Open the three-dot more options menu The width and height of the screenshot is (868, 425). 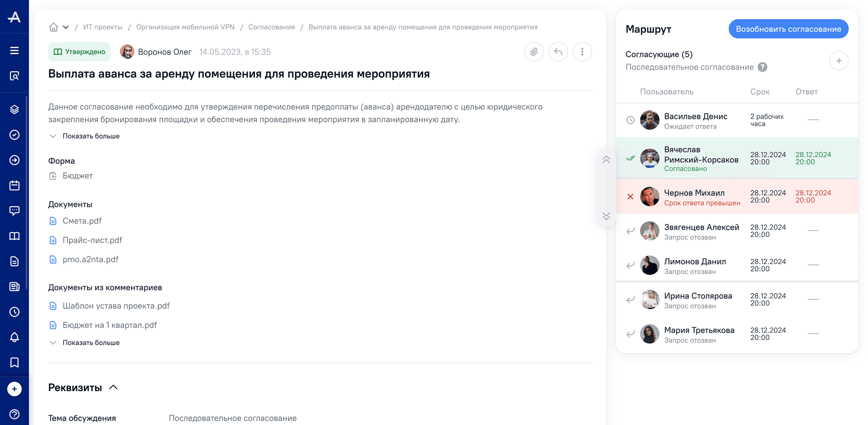coord(582,51)
